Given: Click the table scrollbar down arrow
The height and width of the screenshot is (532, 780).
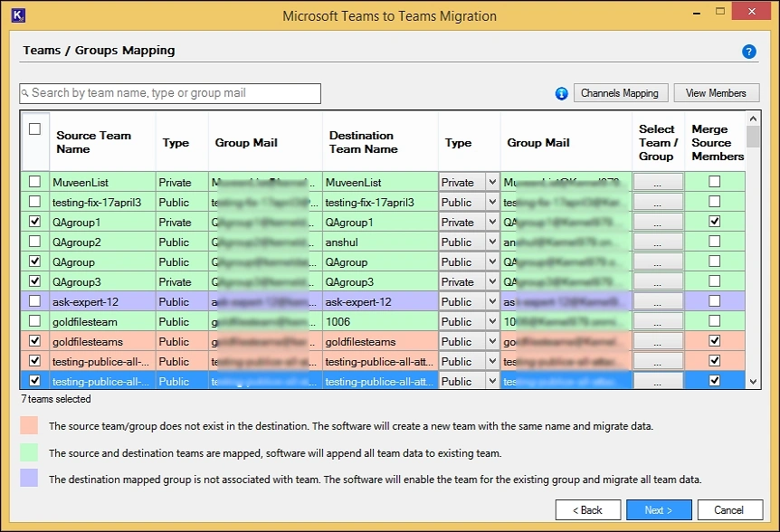Looking at the screenshot, I should coord(753,382).
